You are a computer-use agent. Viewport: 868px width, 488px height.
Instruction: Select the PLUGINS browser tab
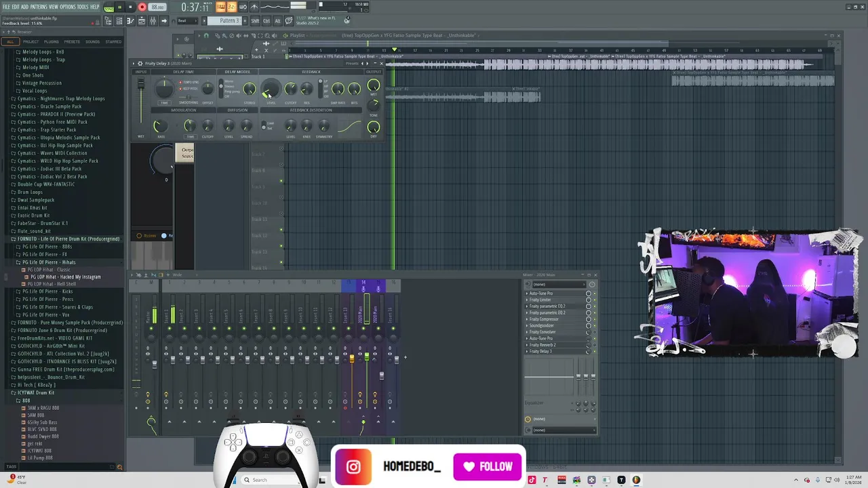coord(52,41)
